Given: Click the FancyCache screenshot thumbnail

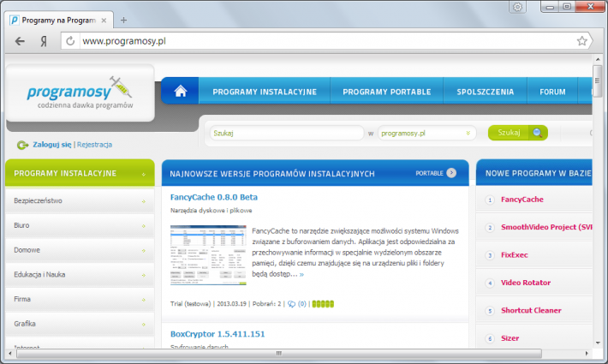Looking at the screenshot, I should click(208, 254).
